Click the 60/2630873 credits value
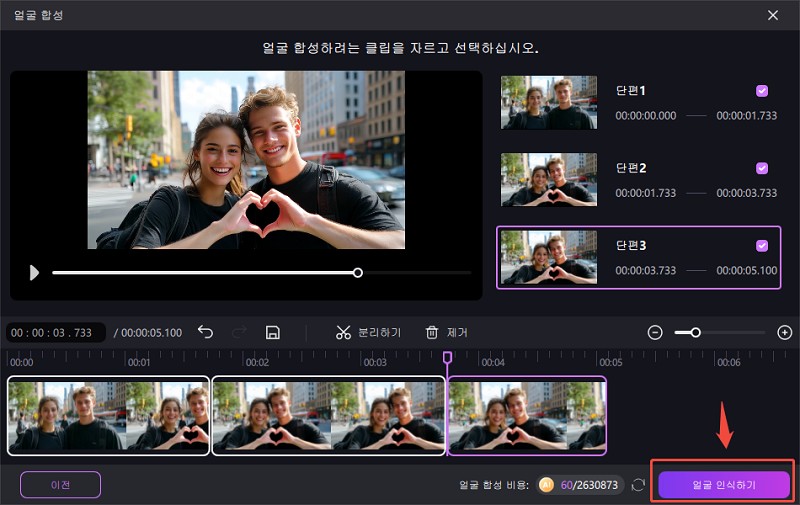The image size is (800, 505). 589,485
